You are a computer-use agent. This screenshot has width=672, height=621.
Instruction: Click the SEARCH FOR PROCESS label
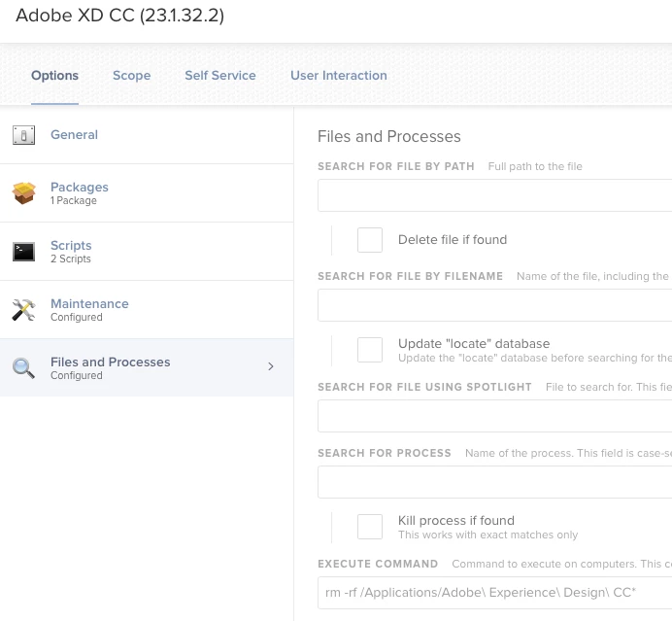point(385,453)
